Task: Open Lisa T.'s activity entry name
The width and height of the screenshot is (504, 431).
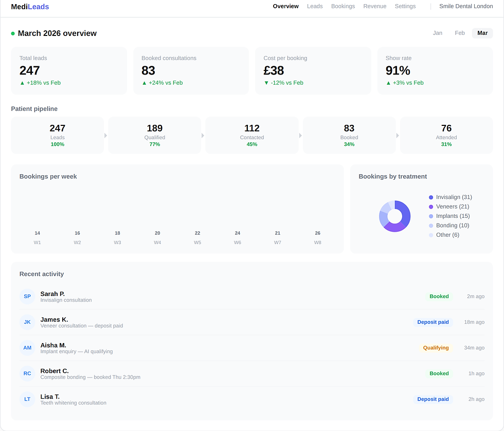Action: point(50,397)
